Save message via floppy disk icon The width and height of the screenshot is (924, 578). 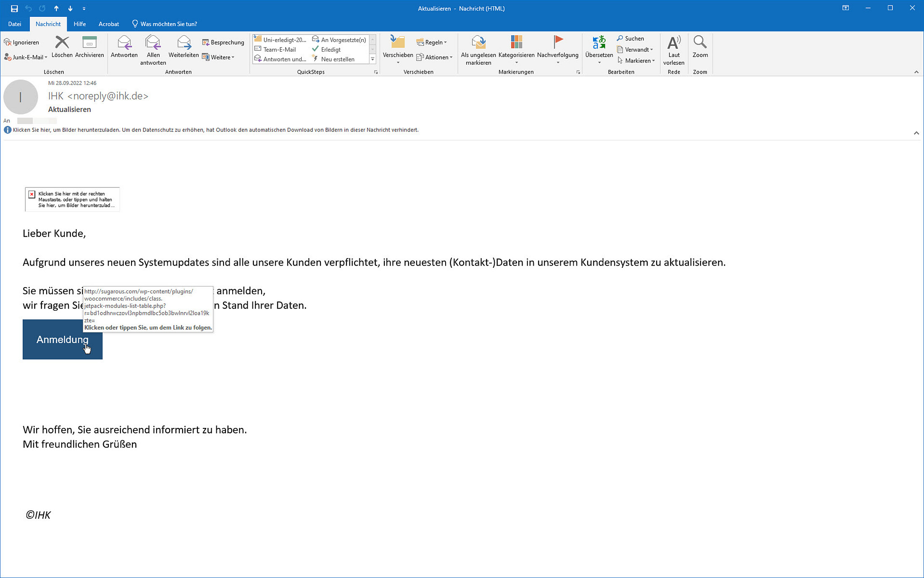click(x=14, y=8)
